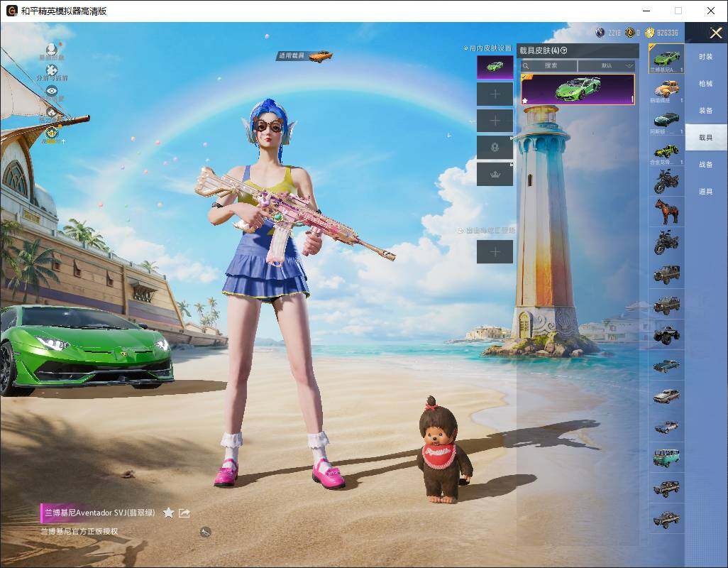Open the 枪械 (firearms) tab
This screenshot has width=728, height=568.
tap(706, 84)
